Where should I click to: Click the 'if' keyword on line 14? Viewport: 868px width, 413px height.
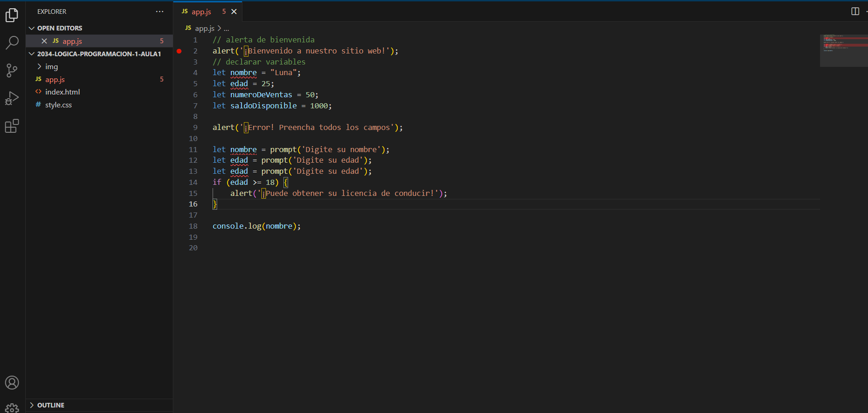tap(217, 183)
